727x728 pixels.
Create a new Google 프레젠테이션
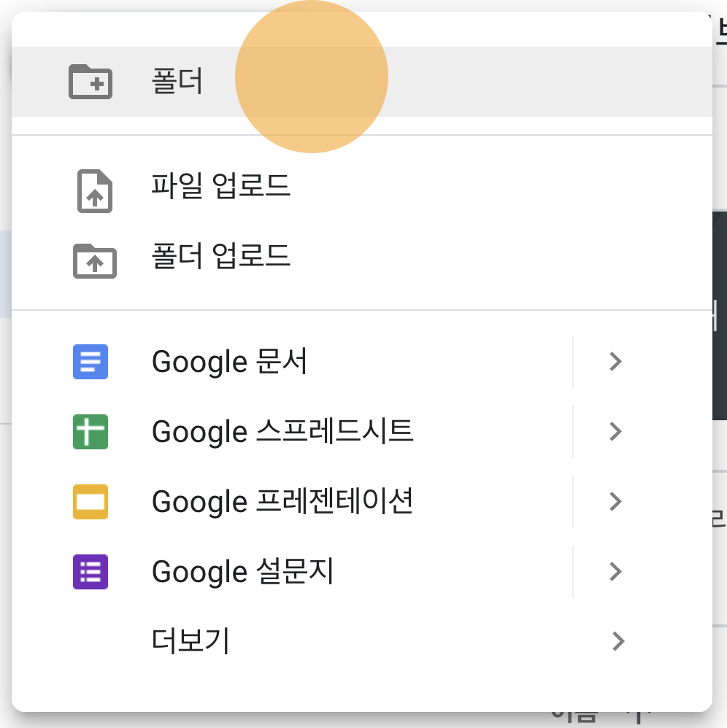292,502
